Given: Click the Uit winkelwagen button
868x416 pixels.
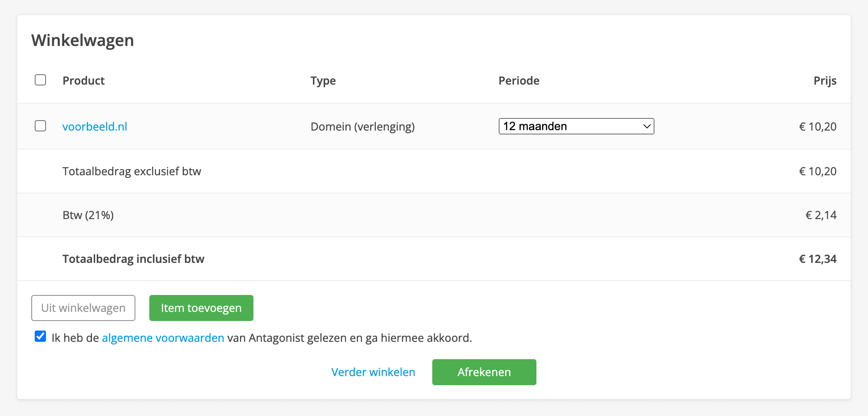Looking at the screenshot, I should [x=83, y=308].
